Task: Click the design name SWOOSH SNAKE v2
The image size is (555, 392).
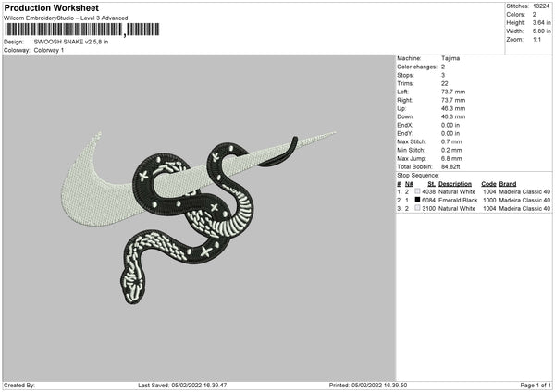Action: pyautogui.click(x=71, y=42)
